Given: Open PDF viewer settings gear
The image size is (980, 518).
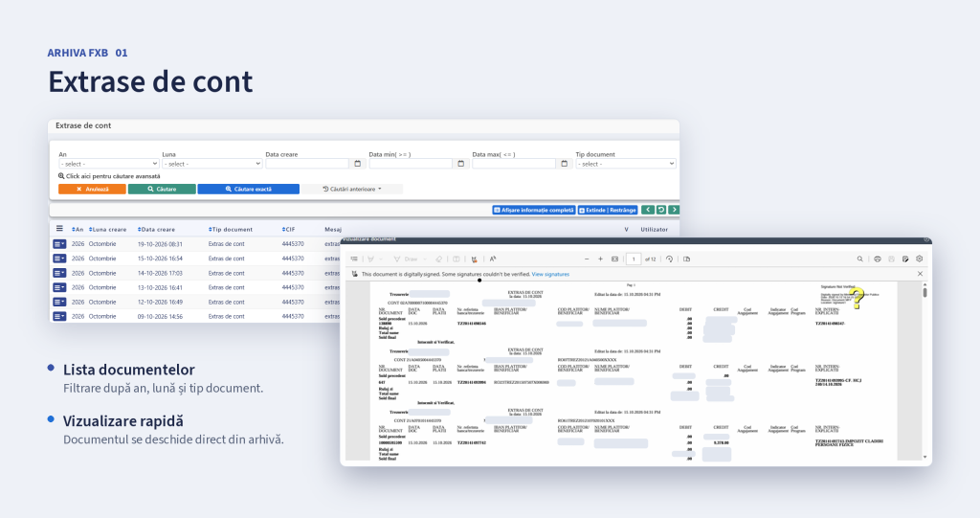Looking at the screenshot, I should click(x=920, y=259).
